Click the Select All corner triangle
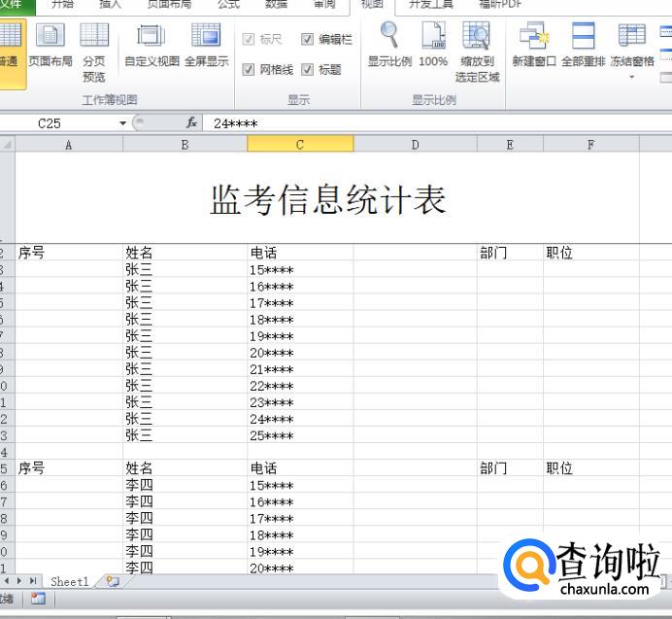672x619 pixels. pyautogui.click(x=8, y=145)
